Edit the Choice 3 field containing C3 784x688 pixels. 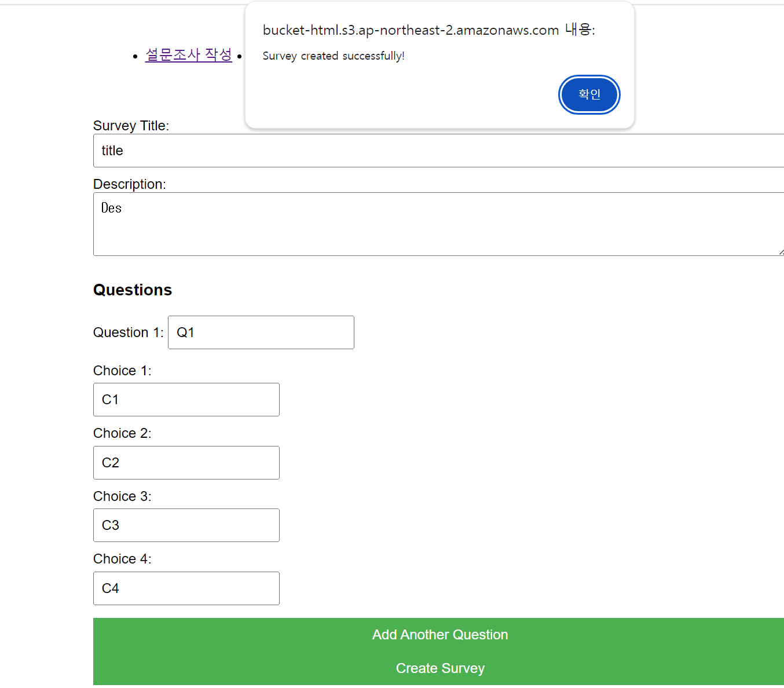tap(186, 525)
